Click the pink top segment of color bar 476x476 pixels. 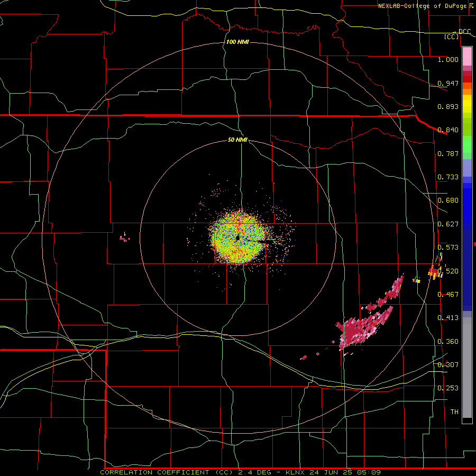click(467, 57)
